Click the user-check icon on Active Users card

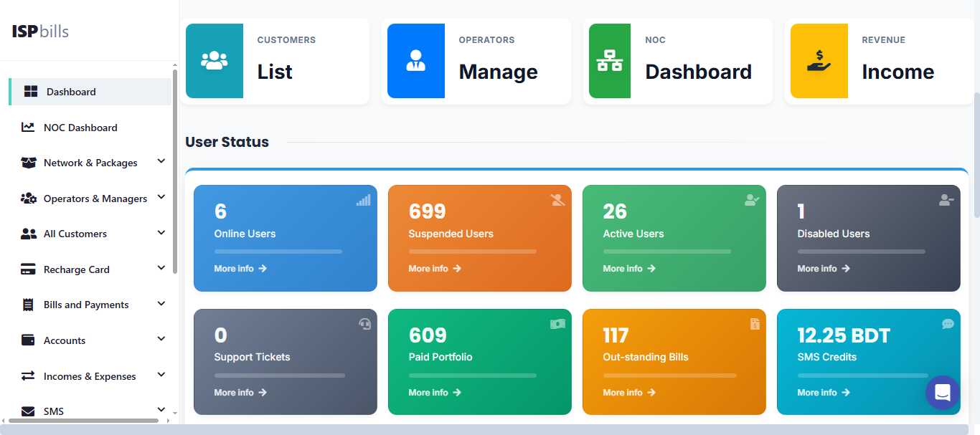pos(752,201)
